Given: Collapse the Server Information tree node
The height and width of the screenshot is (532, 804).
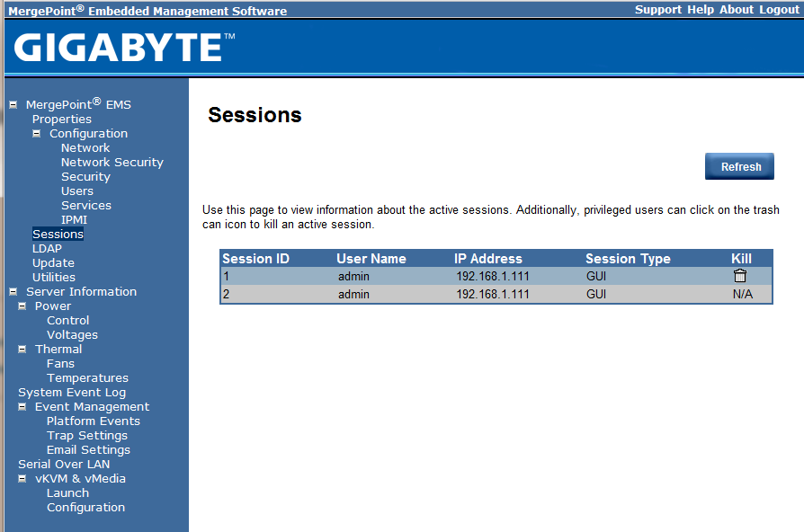Looking at the screenshot, I should click(13, 292).
